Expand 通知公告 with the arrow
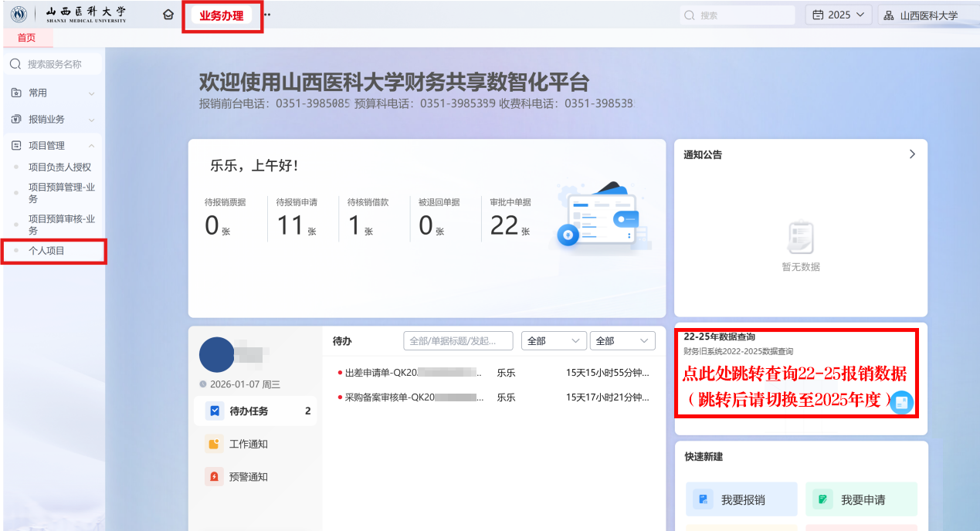The height and width of the screenshot is (531, 980). 912,154
